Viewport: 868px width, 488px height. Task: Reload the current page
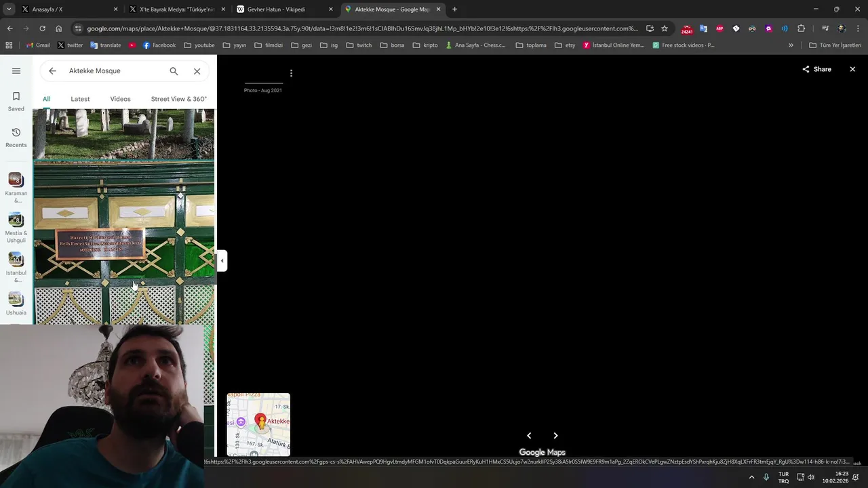tap(42, 28)
